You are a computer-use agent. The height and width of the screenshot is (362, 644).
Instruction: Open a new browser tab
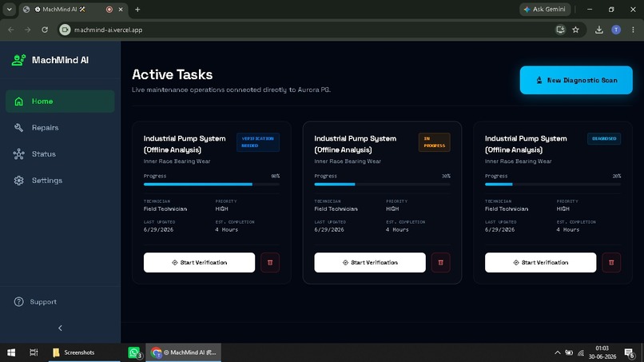pos(137,10)
